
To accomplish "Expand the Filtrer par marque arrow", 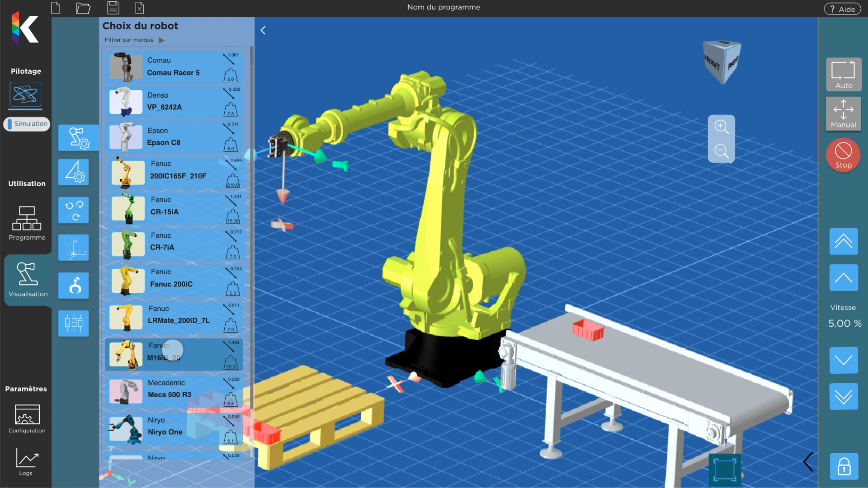I will pos(161,40).
